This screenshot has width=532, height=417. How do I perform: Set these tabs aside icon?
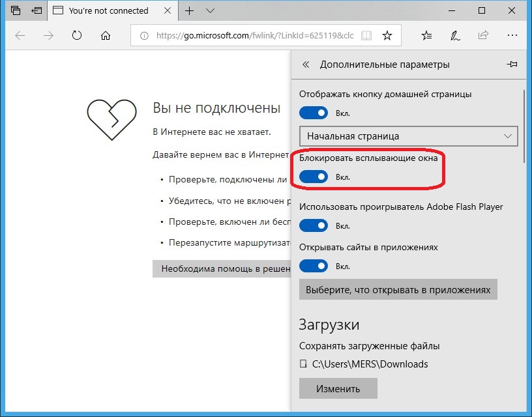coord(37,10)
